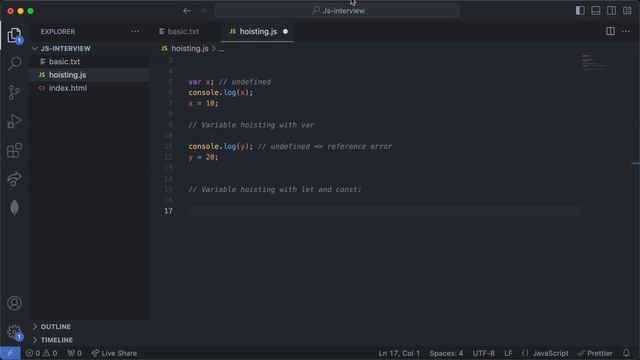Open index.html in the Explorer tree
The width and height of the screenshot is (640, 360).
coord(68,88)
